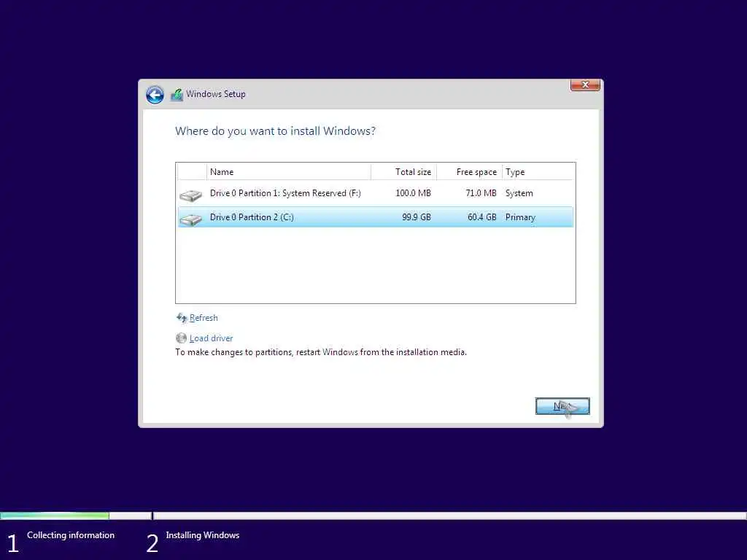
Task: Click the Next button
Action: coord(562,406)
